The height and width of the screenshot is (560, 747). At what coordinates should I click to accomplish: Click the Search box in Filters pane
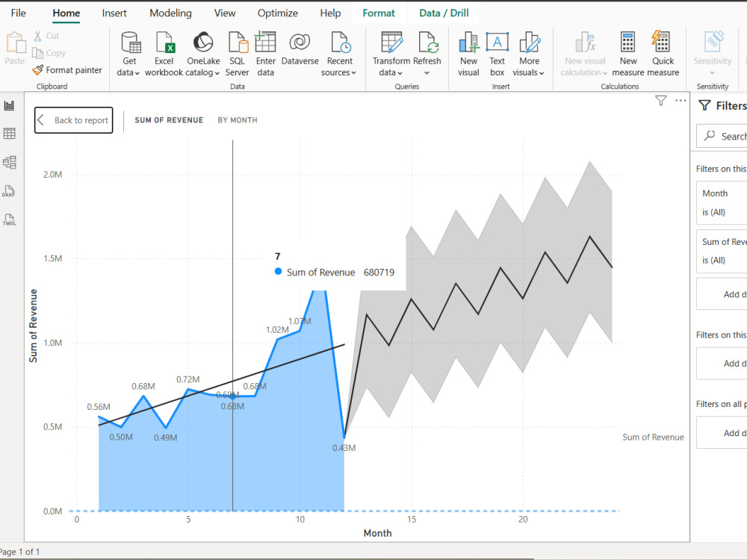click(722, 136)
